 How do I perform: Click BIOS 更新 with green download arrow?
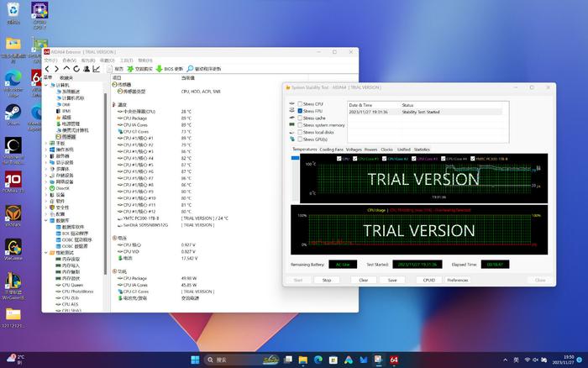click(170, 69)
